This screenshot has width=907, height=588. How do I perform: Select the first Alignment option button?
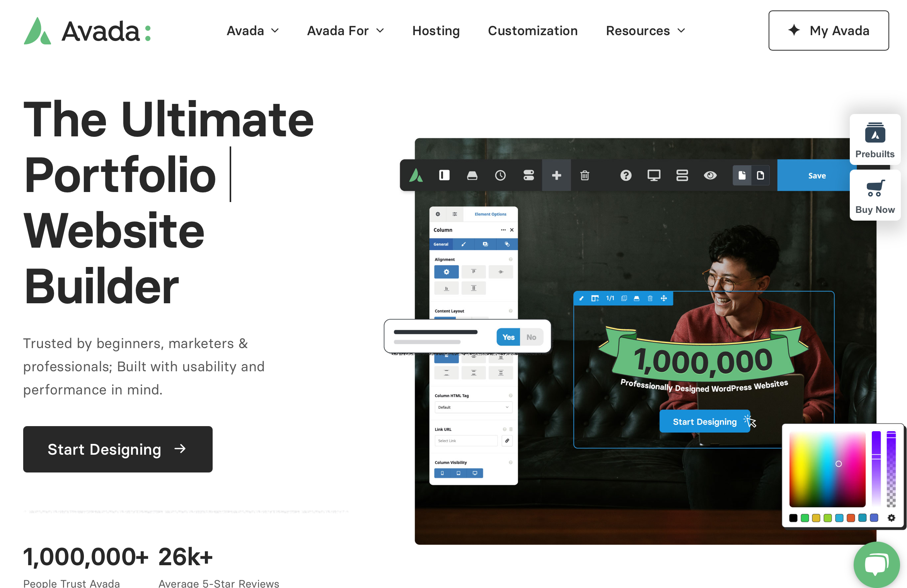click(447, 272)
